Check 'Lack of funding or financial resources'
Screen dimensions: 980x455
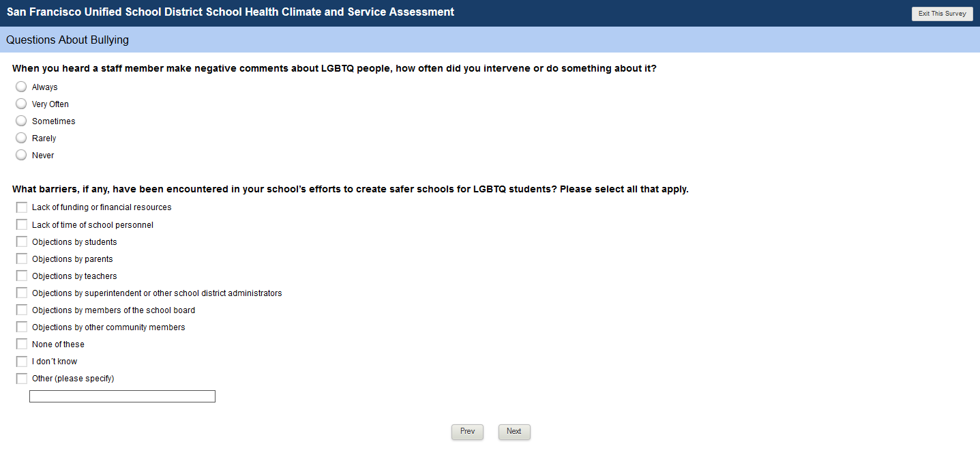pyautogui.click(x=22, y=207)
